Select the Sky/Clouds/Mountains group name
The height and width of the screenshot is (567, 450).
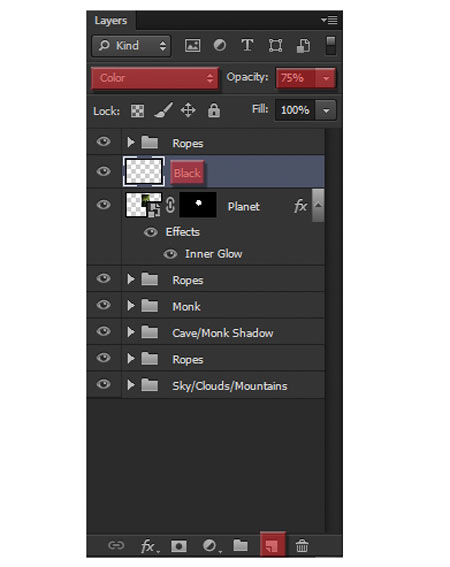tap(230, 386)
